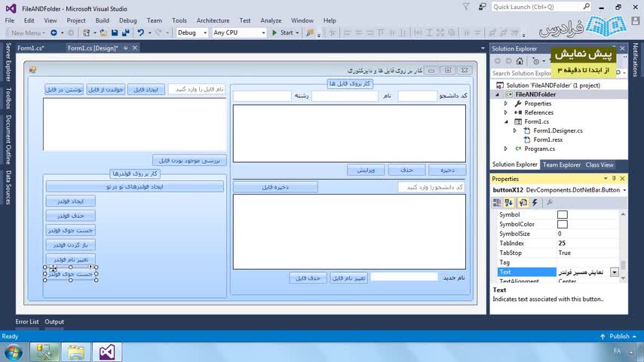Screen dimensions: 644x362
Task: Click the Undo toolbar icon
Action: [x=141, y=32]
